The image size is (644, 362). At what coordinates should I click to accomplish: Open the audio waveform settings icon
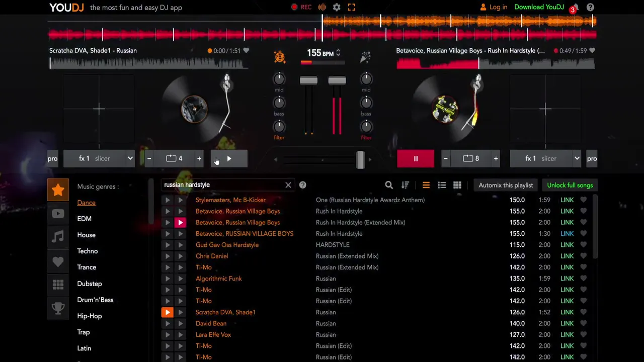(x=322, y=7)
